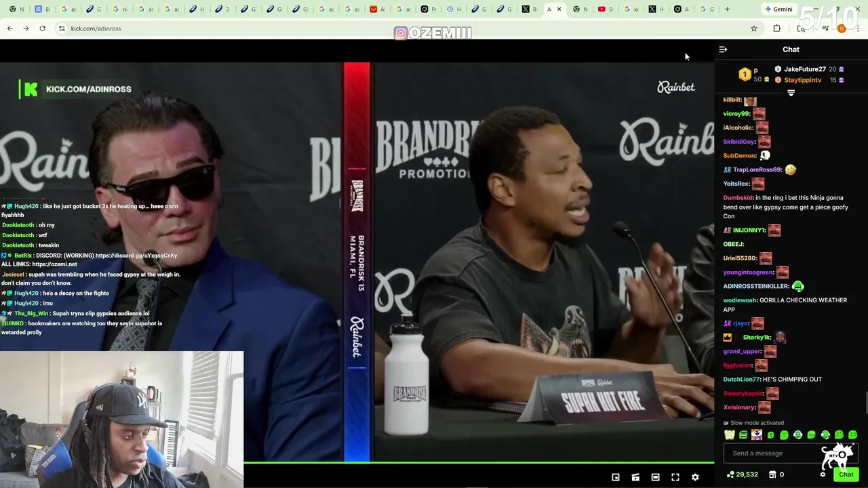Insert the yellow W emote

click(730, 434)
